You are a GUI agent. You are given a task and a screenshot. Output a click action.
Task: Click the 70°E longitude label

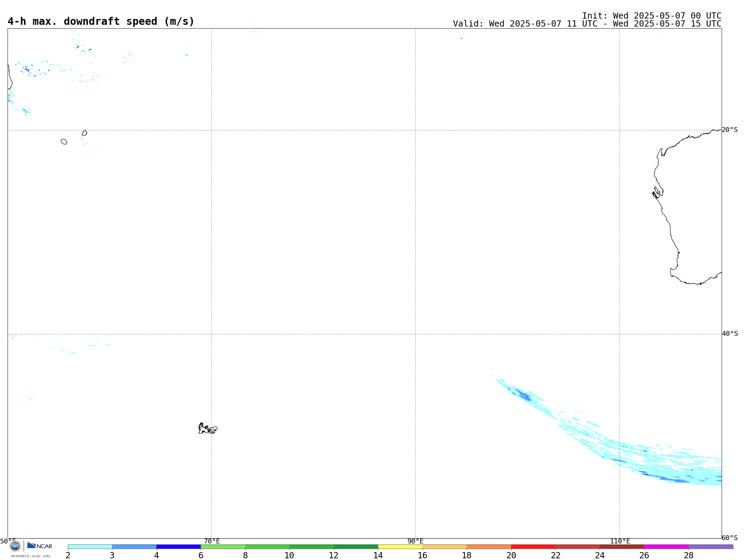point(212,541)
